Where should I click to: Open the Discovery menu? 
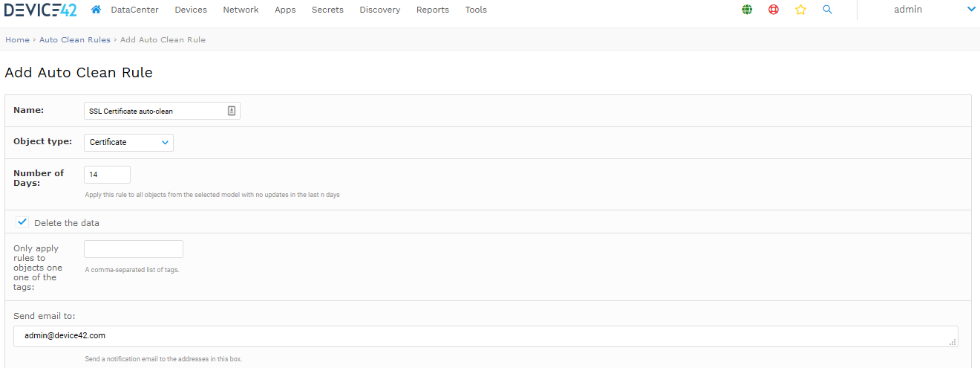coord(379,10)
